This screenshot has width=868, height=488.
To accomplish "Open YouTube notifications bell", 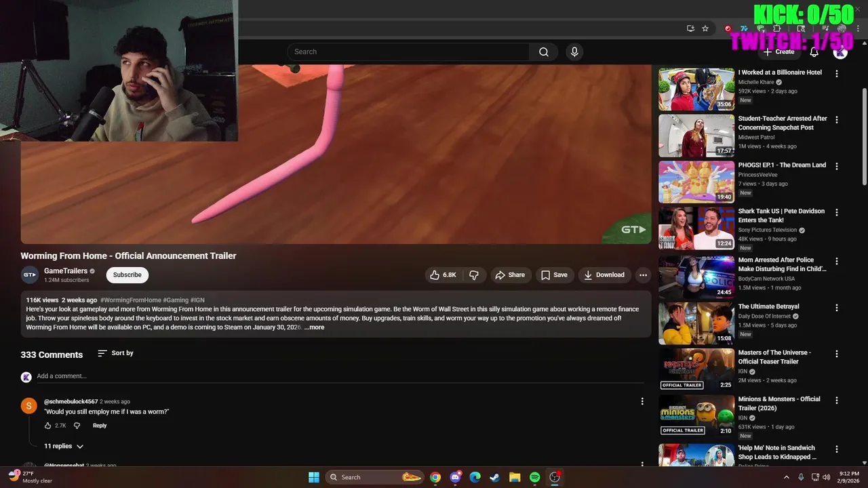I will click(814, 52).
